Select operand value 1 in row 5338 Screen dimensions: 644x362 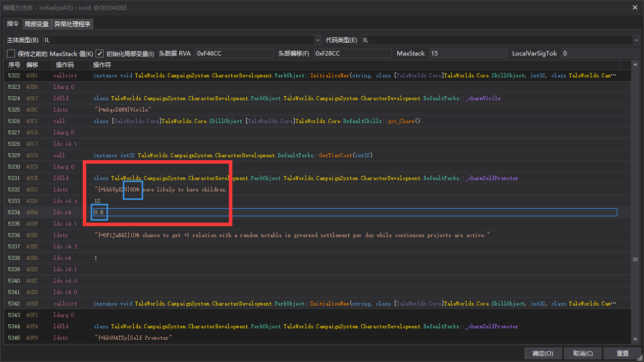(96, 258)
